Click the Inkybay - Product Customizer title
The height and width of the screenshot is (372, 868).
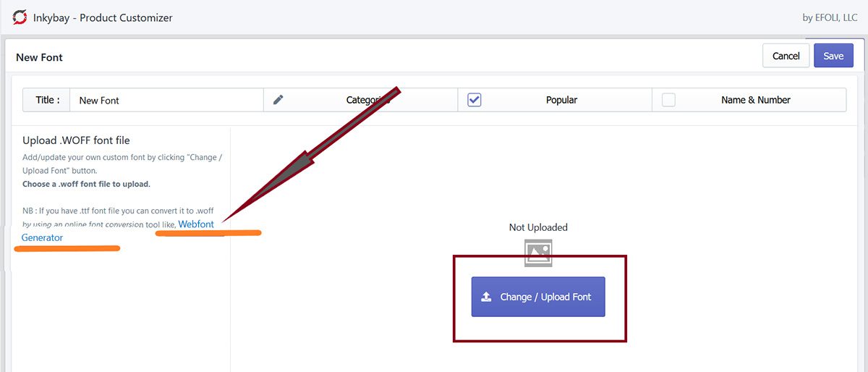click(103, 17)
